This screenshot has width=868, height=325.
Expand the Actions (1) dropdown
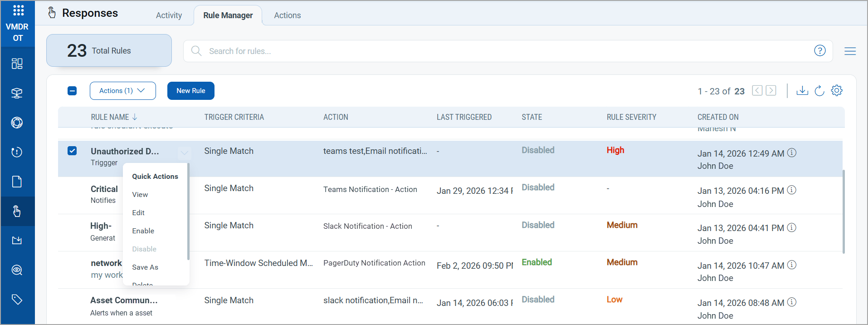[x=122, y=91]
